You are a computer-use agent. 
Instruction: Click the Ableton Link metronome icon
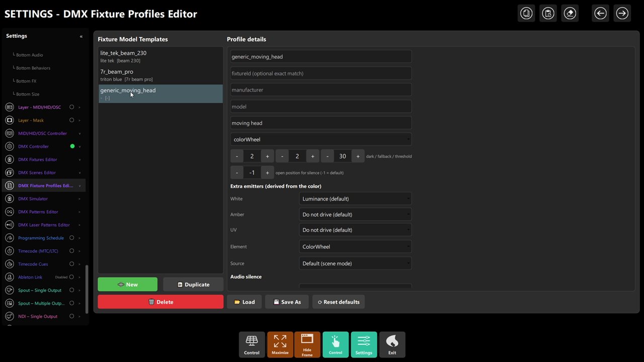(x=9, y=277)
